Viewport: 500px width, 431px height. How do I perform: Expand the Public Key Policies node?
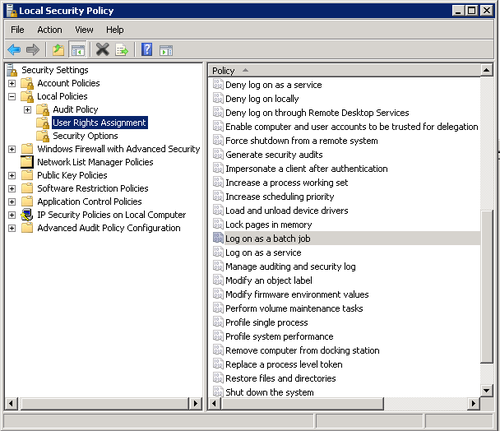[x=12, y=175]
